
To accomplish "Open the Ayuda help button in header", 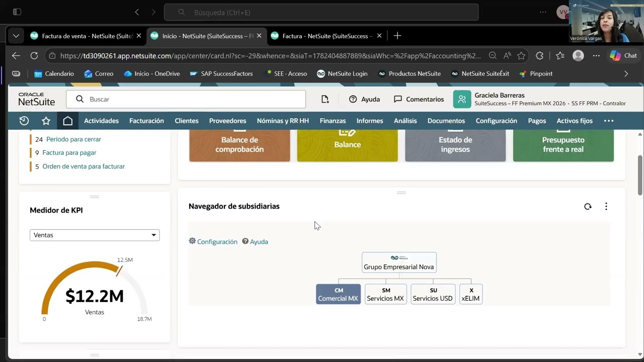I will click(364, 99).
